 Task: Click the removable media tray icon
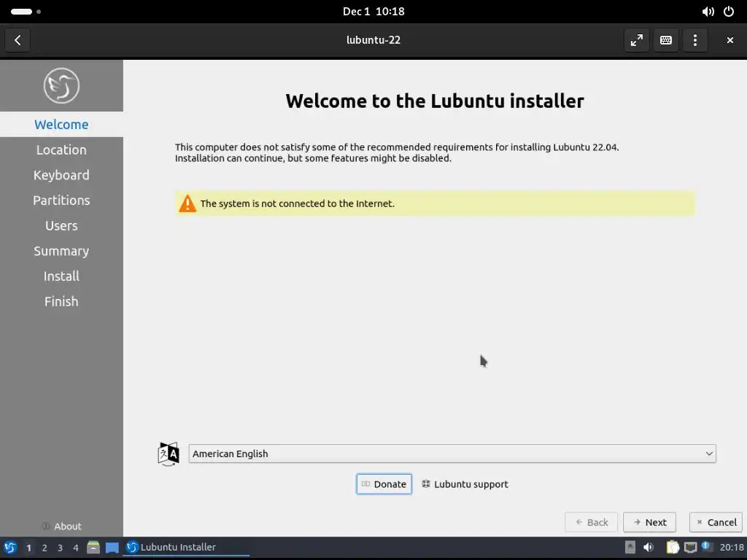pos(630,548)
